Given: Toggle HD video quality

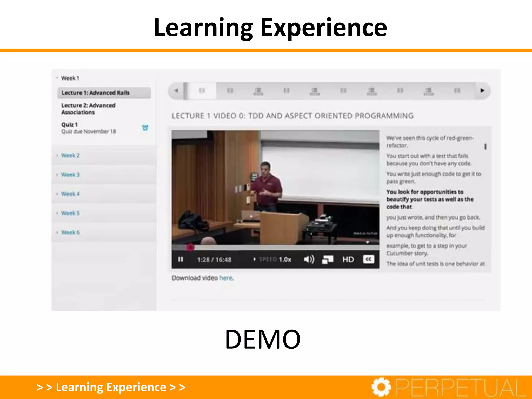Looking at the screenshot, I should point(348,259).
